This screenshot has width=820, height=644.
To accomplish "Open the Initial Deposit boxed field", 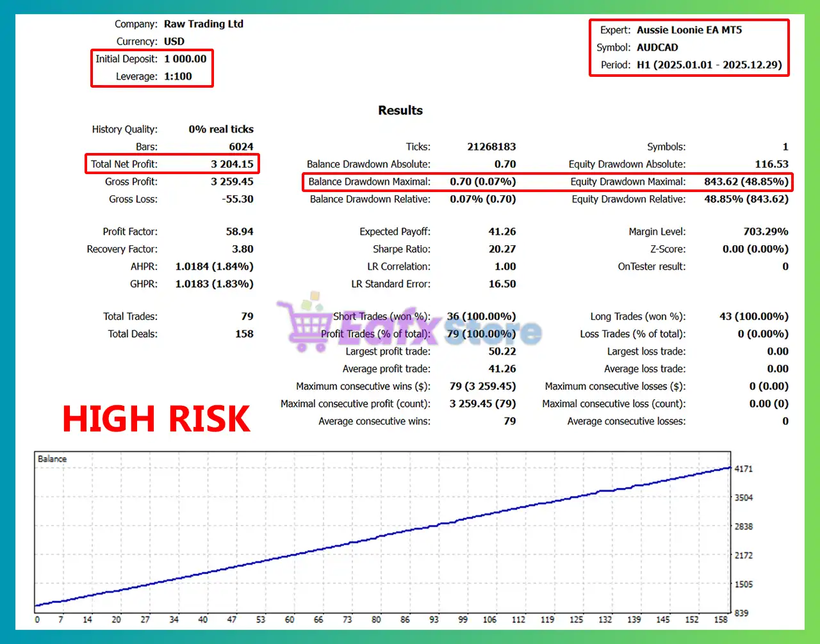I will coord(186,59).
